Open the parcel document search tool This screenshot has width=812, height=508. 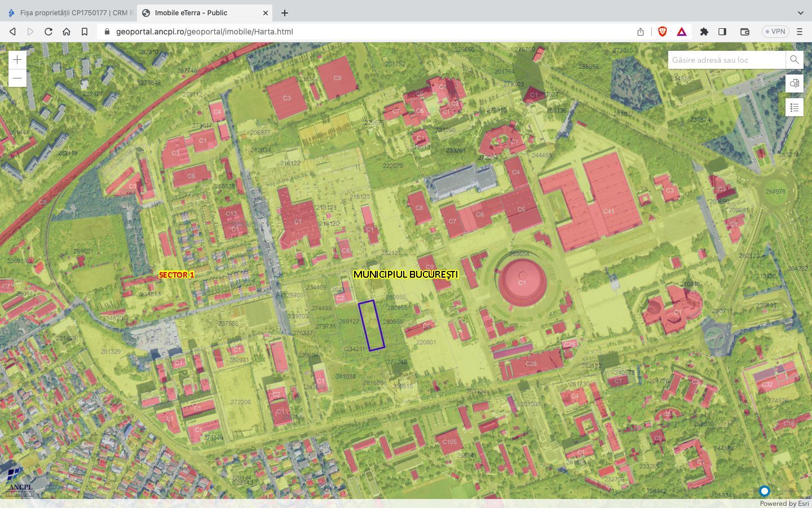(794, 84)
